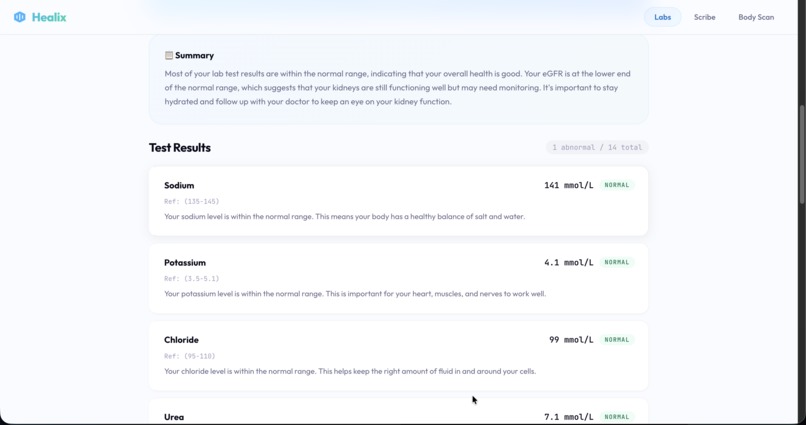Viewport: 806px width, 425px height.
Task: Open the Potassium result card title
Action: [185, 263]
